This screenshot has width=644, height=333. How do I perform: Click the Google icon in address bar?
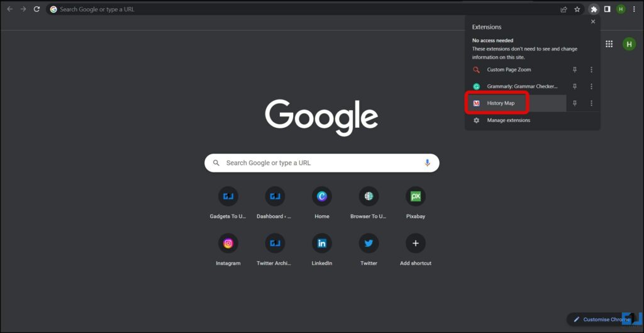pos(53,9)
